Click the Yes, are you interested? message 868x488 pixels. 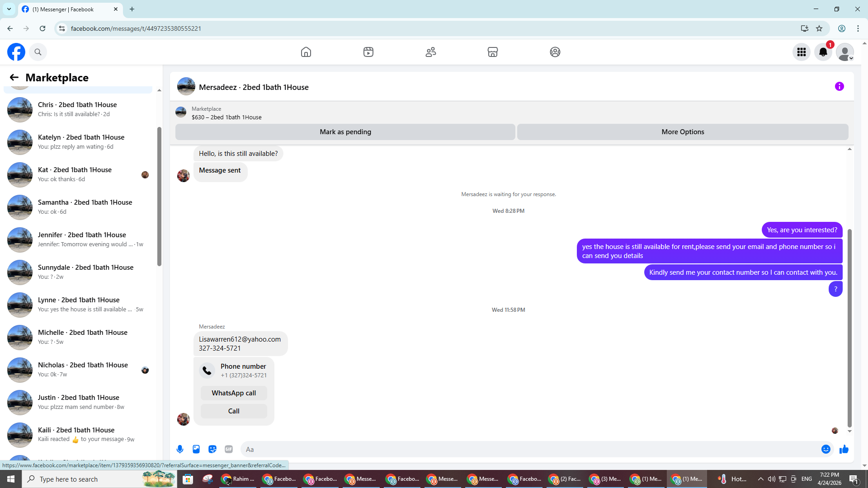click(802, 230)
